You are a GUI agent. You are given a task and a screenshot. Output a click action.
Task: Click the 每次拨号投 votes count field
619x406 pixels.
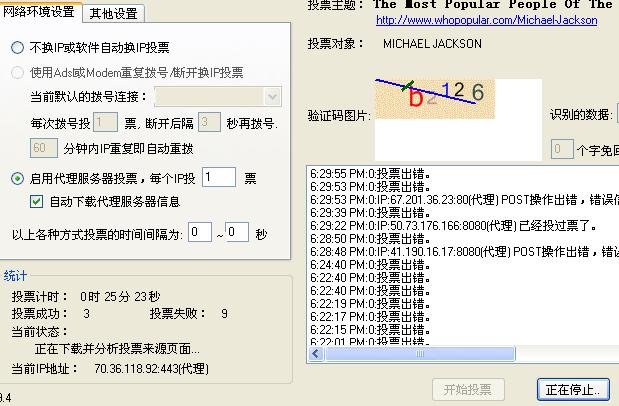point(106,123)
